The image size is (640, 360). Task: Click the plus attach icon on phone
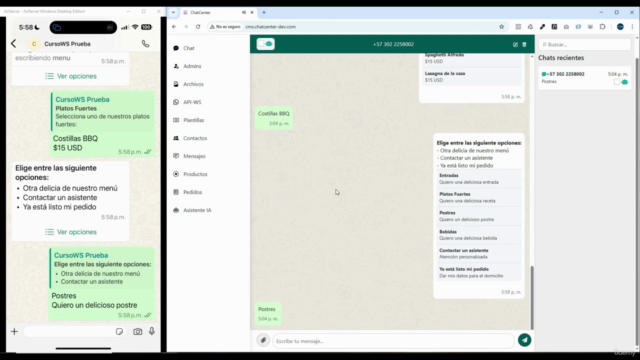14,331
